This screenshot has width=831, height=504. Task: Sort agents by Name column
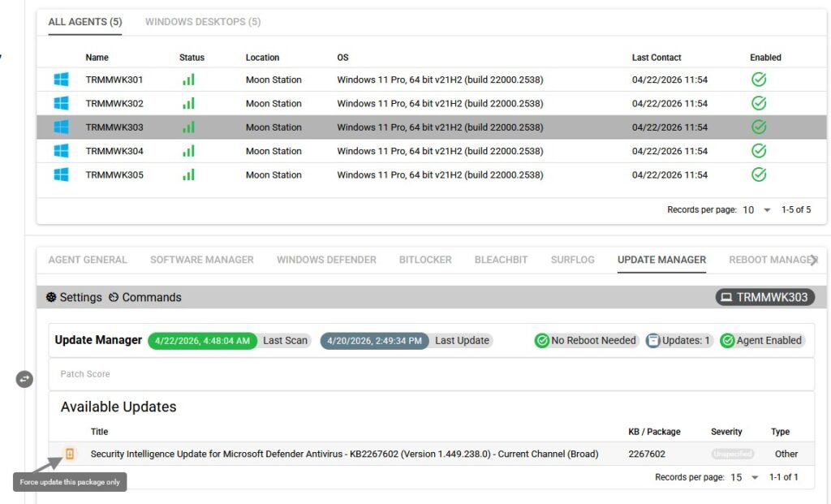pos(97,58)
